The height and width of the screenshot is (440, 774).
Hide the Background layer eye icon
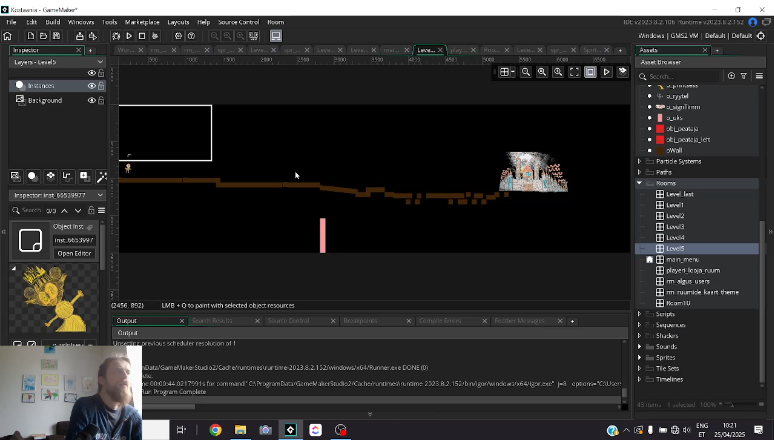92,100
